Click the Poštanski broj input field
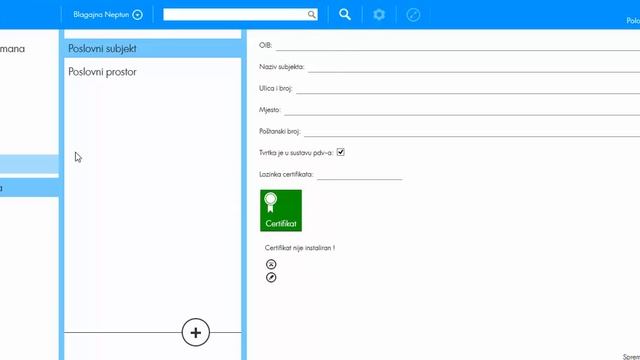Viewport: 640px width, 360px height. coord(472,131)
